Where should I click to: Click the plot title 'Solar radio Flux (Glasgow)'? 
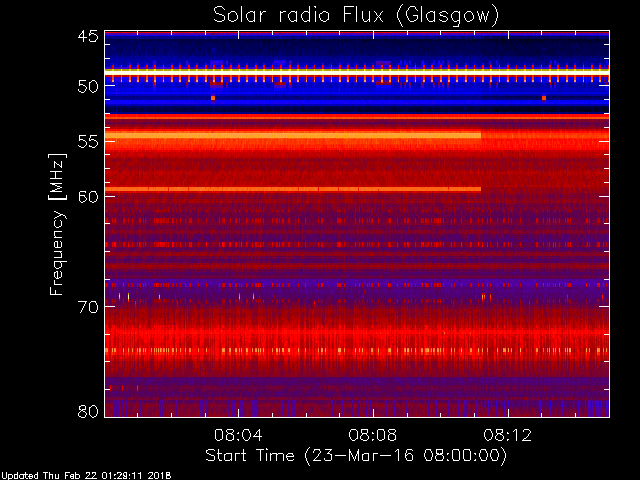pyautogui.click(x=356, y=16)
